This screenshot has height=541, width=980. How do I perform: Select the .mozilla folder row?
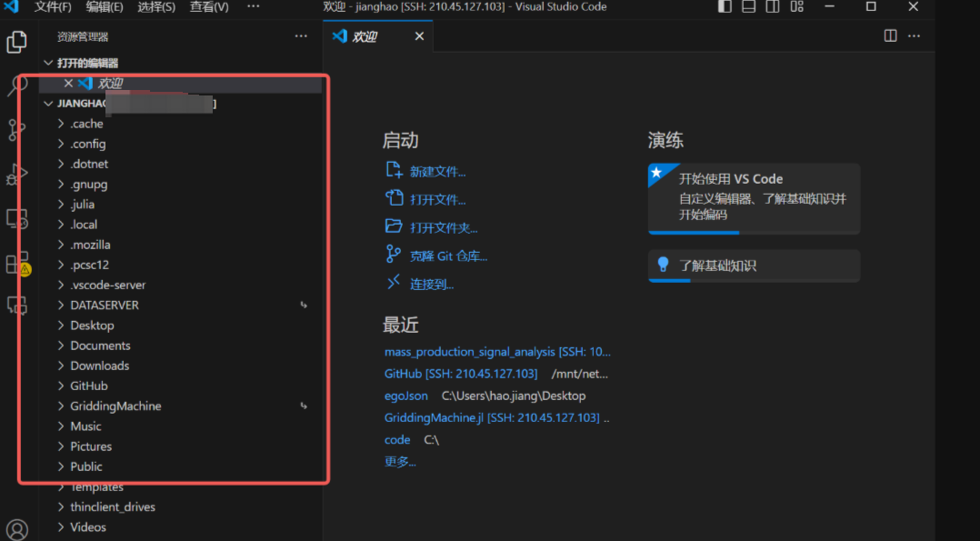click(x=181, y=245)
